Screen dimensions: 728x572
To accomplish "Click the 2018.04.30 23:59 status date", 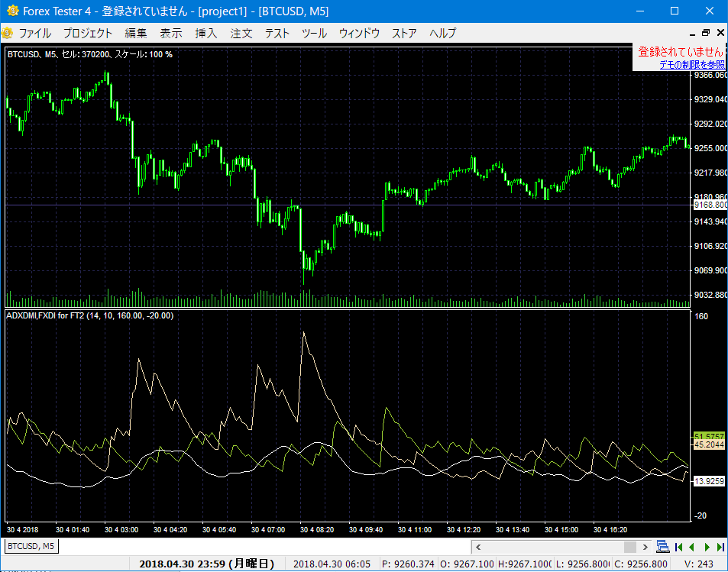I will 206,564.
